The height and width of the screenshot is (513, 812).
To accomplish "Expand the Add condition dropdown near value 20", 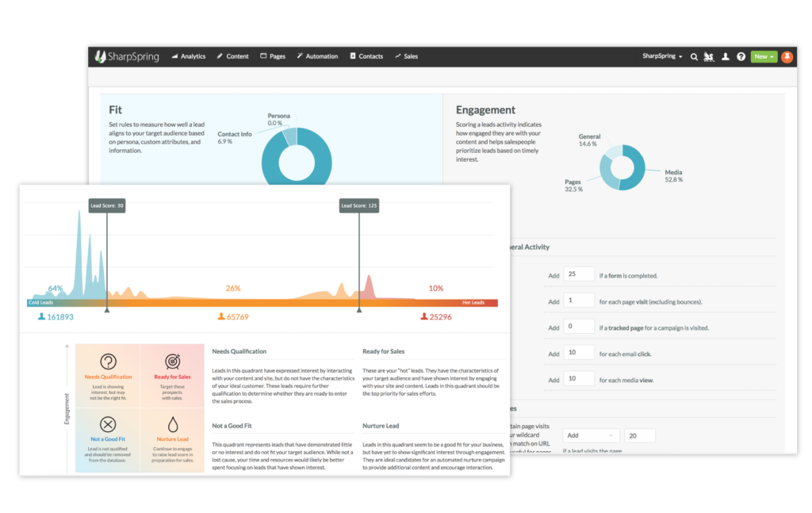I will pyautogui.click(x=591, y=435).
